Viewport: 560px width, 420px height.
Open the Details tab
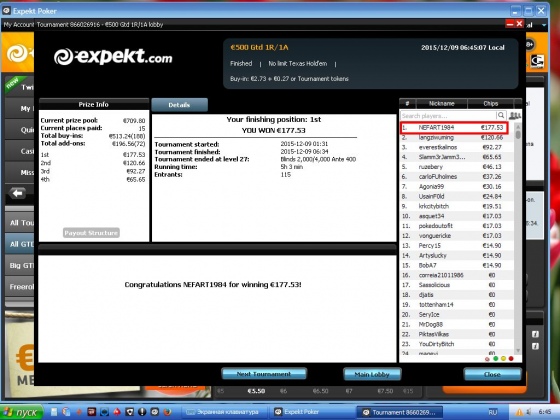179,105
